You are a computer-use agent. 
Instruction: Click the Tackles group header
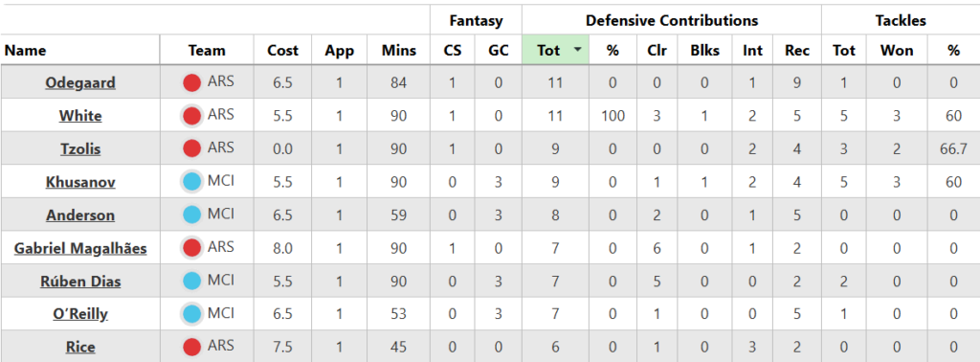click(901, 21)
